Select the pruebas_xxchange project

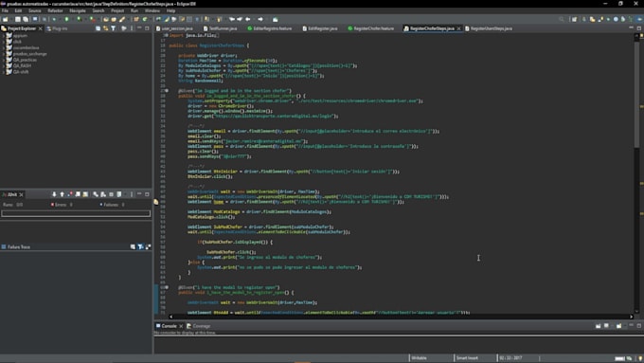pyautogui.click(x=29, y=54)
